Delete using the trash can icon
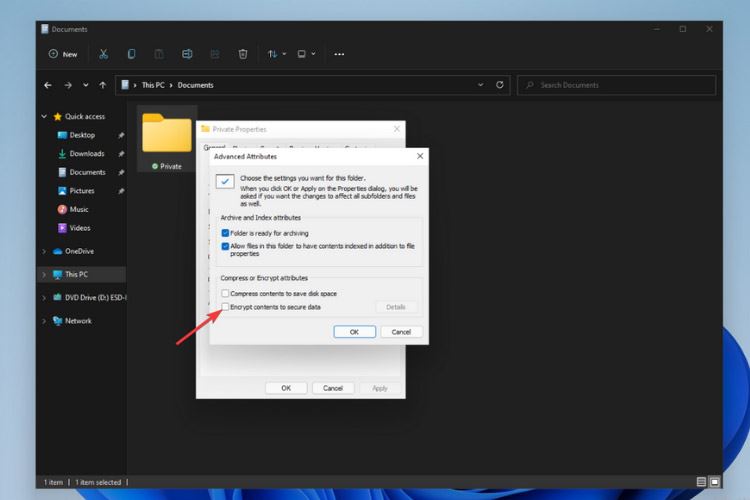 point(243,54)
